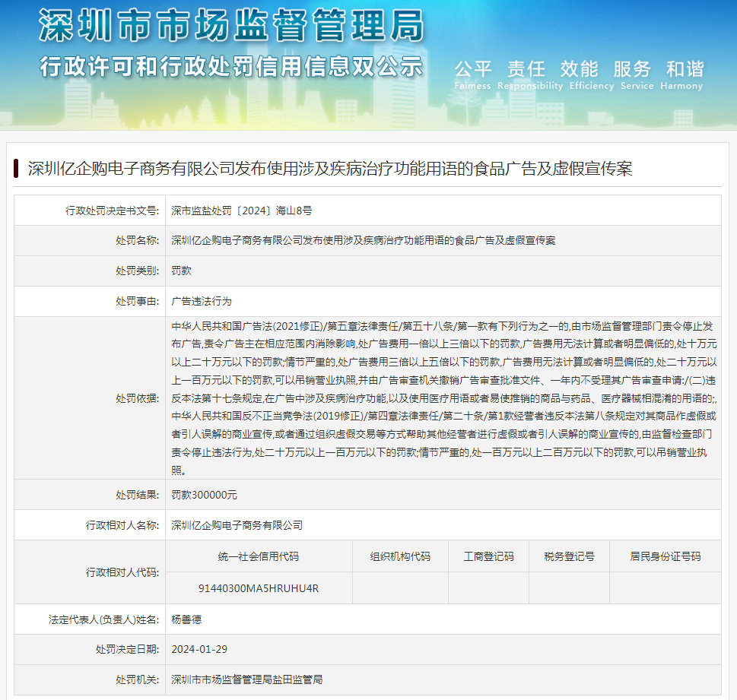This screenshot has height=700, width=737.
Task: Click the 处罚名称 value cell text
Action: pos(364,240)
